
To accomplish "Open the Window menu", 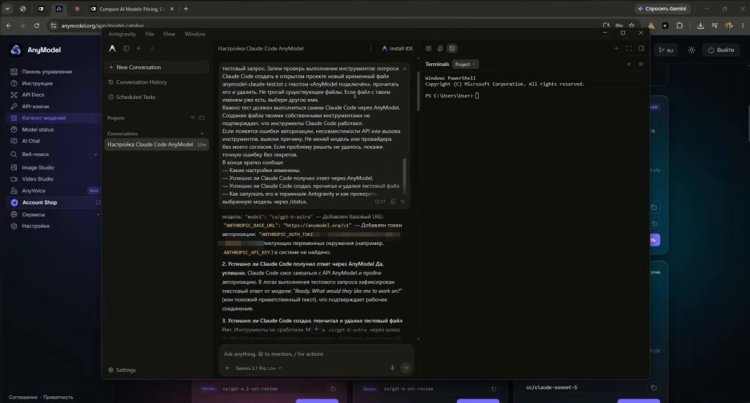I will pyautogui.click(x=195, y=34).
